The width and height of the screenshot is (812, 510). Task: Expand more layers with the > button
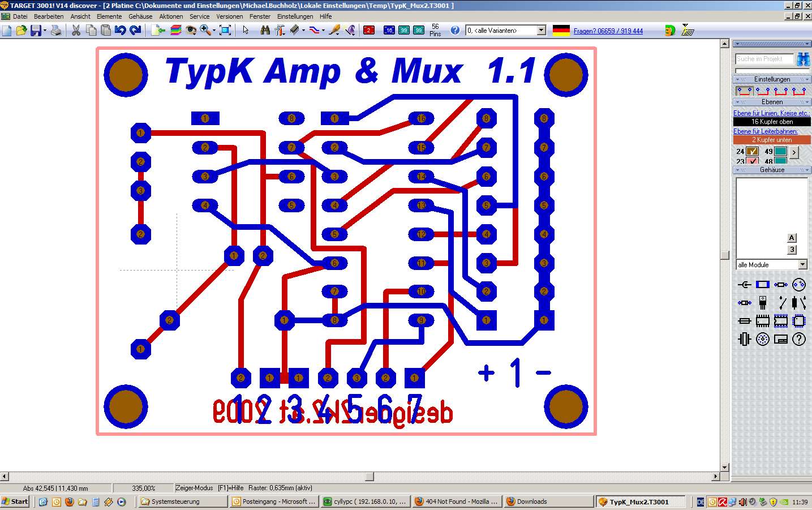[794, 152]
